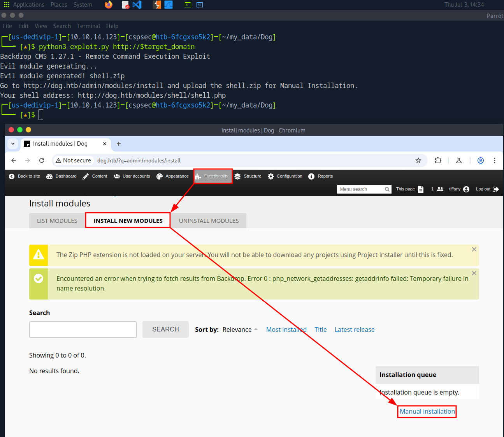Log out of the Backdrop admin
Viewport: 504px width, 437px height.
(x=487, y=189)
